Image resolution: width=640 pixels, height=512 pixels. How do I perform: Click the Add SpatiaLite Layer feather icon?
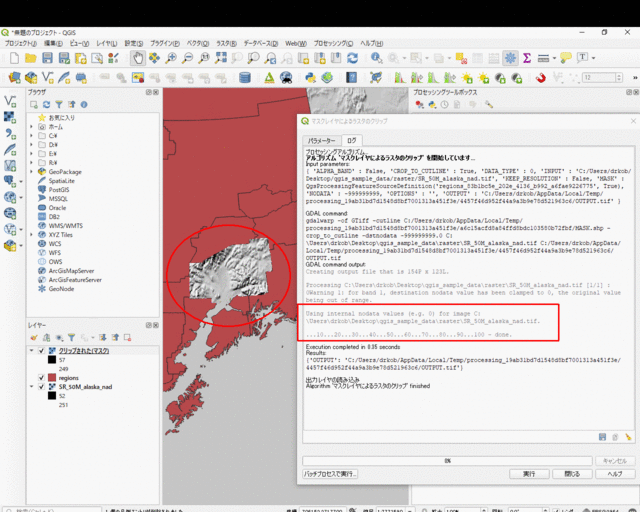point(10,149)
